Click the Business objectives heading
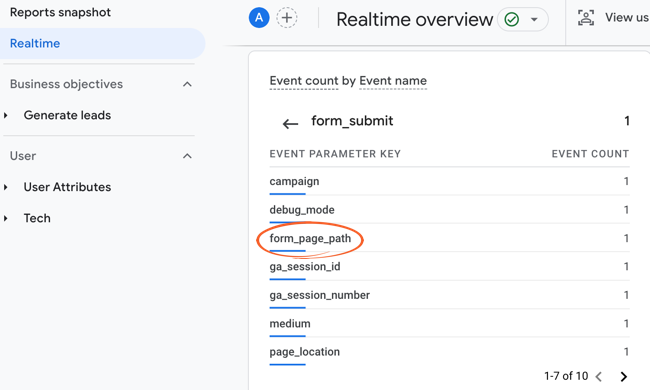Image resolution: width=650 pixels, height=390 pixels. (66, 84)
